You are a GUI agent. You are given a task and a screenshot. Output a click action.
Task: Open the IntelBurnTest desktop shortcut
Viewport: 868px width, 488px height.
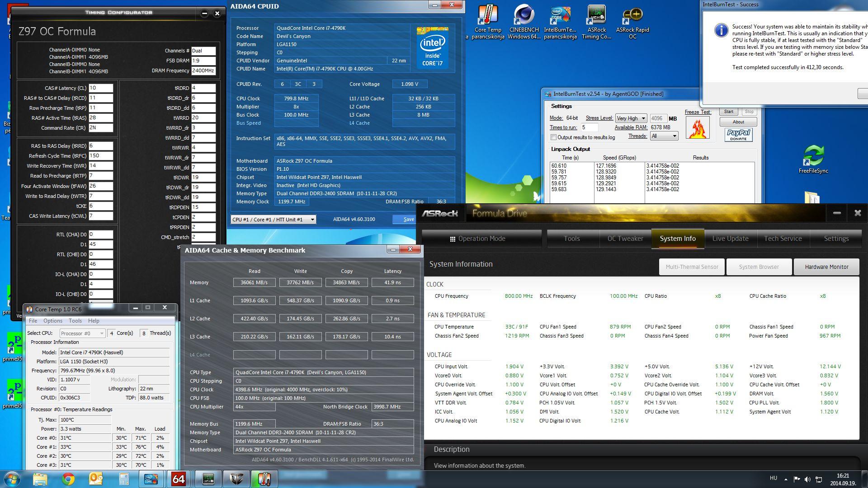[x=560, y=22]
